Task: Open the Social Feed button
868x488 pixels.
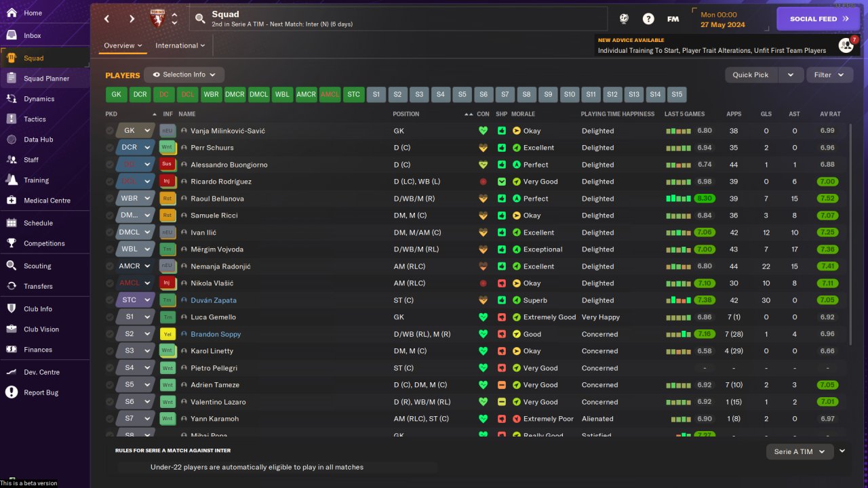Action: [x=818, y=19]
